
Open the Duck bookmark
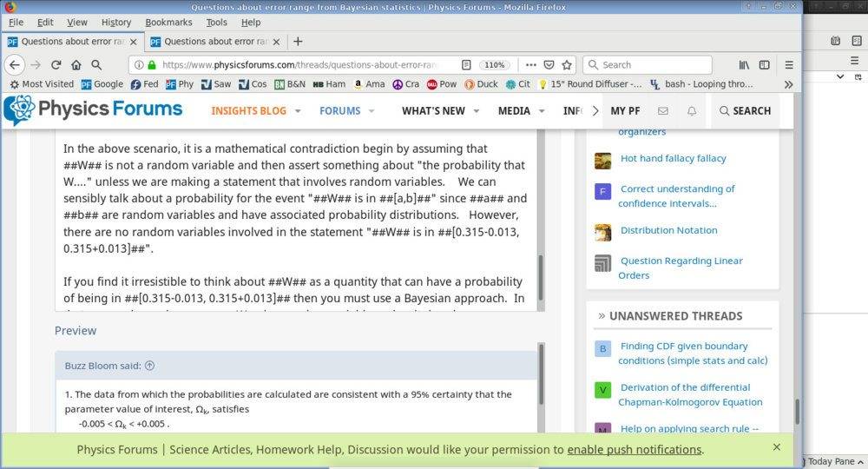481,84
